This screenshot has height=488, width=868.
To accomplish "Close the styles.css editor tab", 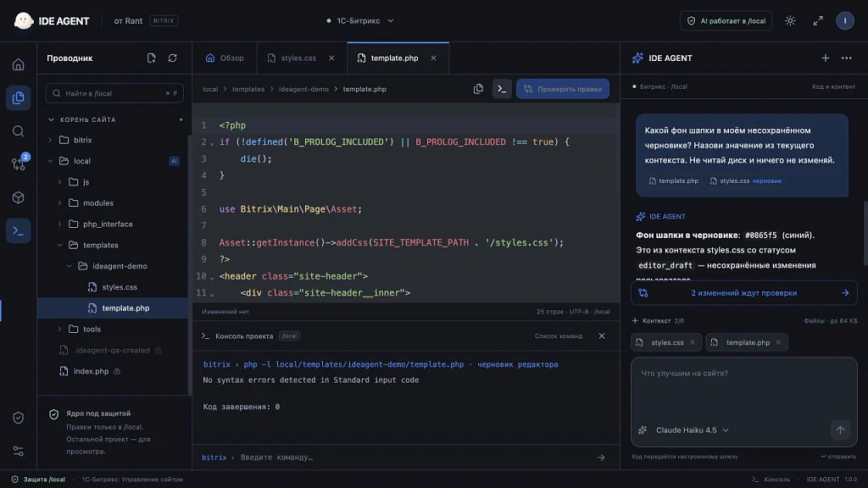I will click(331, 58).
